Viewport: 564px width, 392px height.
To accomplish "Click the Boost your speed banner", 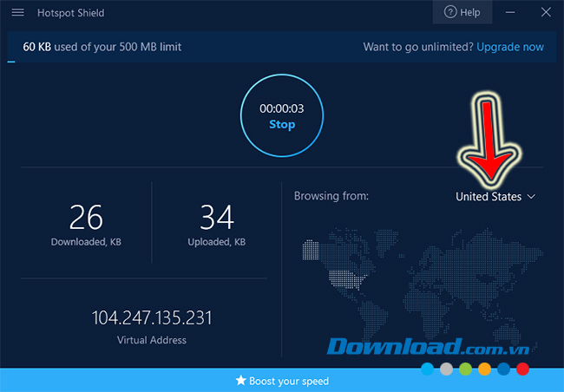I will tap(282, 381).
